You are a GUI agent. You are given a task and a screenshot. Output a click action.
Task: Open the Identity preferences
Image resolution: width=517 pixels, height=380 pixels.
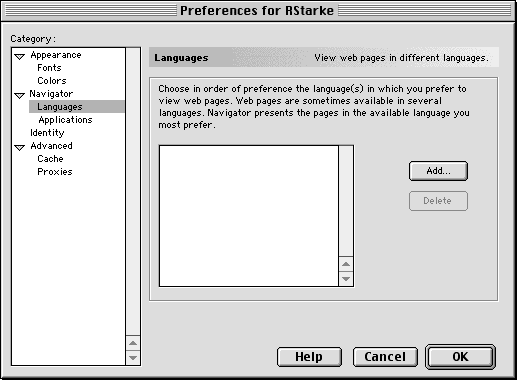coord(47,133)
